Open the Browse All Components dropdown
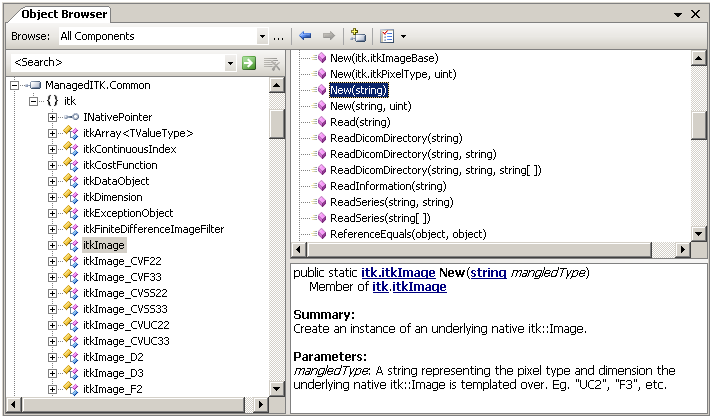 point(262,36)
